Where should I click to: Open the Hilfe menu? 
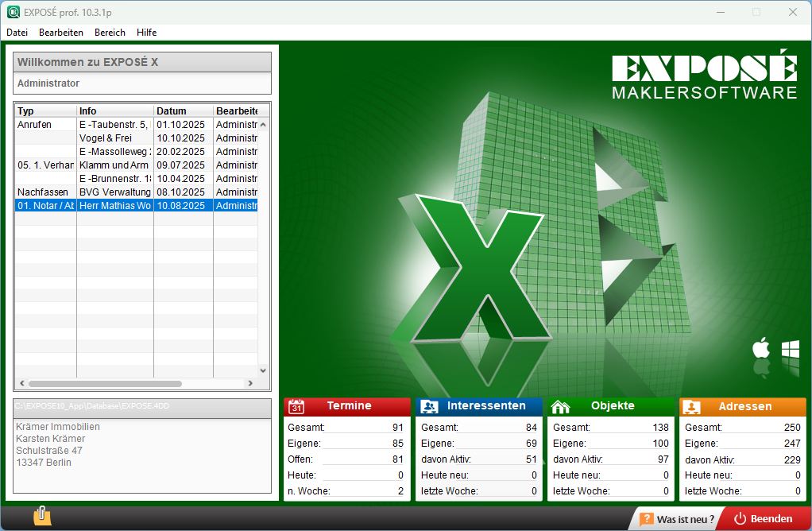click(146, 33)
